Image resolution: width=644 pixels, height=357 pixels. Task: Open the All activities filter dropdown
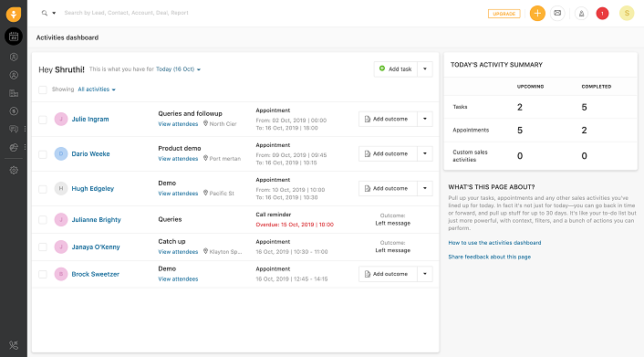[97, 89]
